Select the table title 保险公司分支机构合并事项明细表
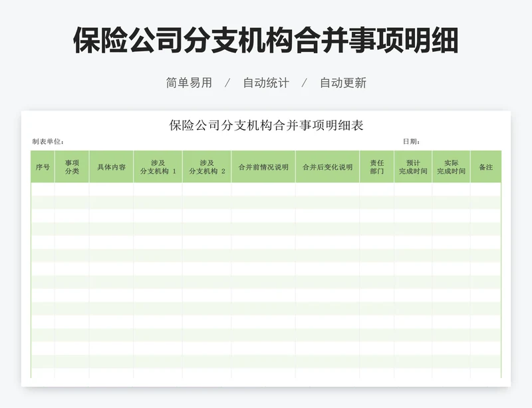Viewport: 532px width, 408px height. pos(267,125)
